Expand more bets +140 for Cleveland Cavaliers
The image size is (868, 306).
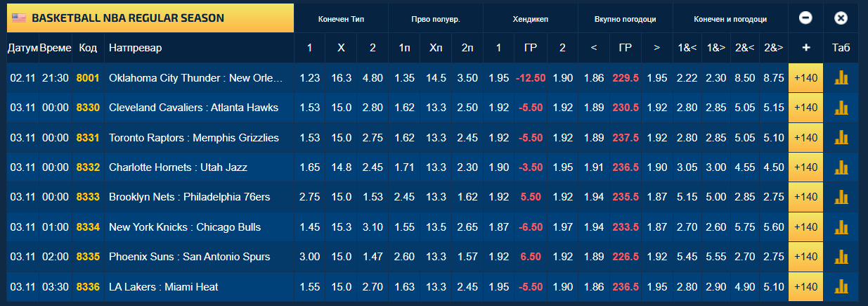805,108
